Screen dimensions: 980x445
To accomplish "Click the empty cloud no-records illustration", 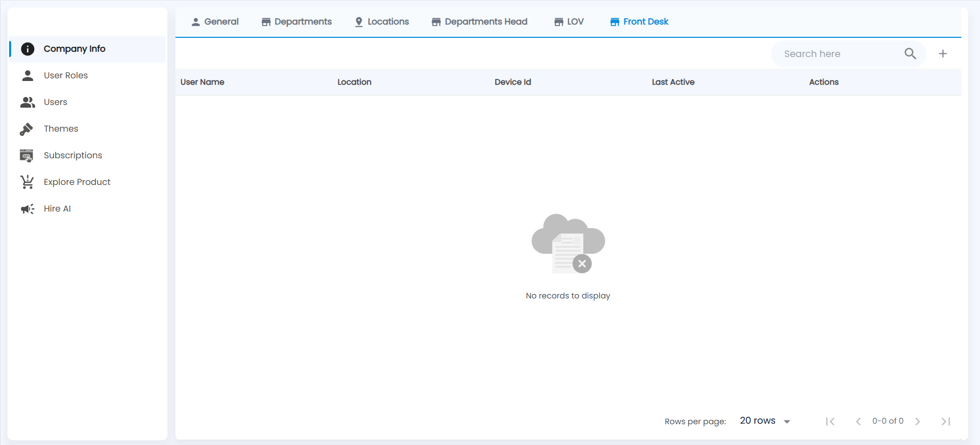I will pos(568,244).
